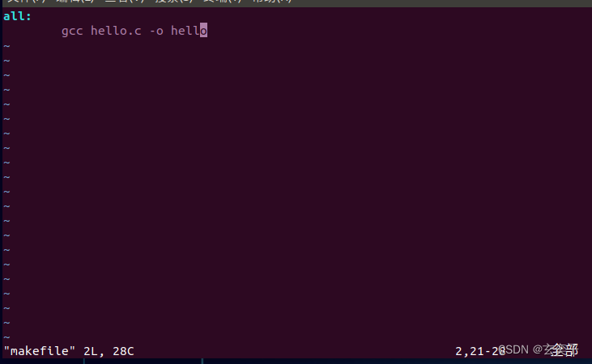Click the '2L, 28C' file size info

(109, 351)
